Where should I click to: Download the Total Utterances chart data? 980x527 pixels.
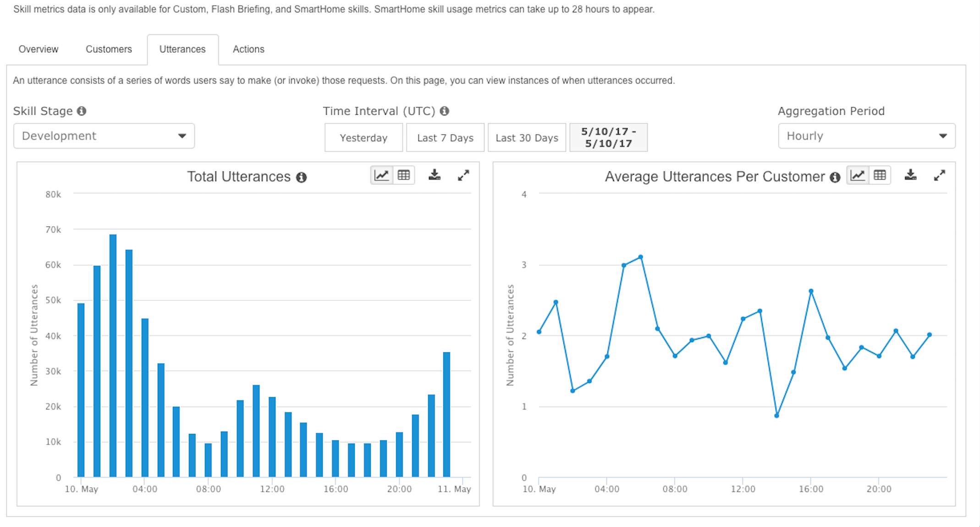434,175
